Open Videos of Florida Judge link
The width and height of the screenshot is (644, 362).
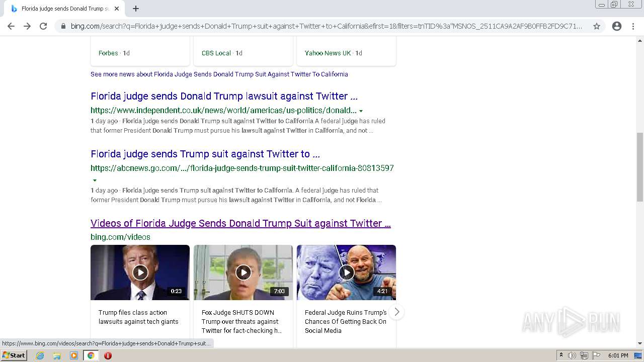pyautogui.click(x=240, y=223)
